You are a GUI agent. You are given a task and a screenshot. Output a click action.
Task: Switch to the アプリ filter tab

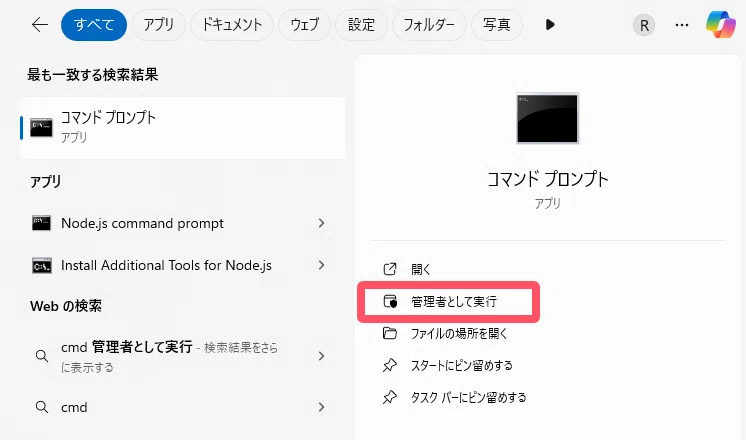(x=158, y=25)
